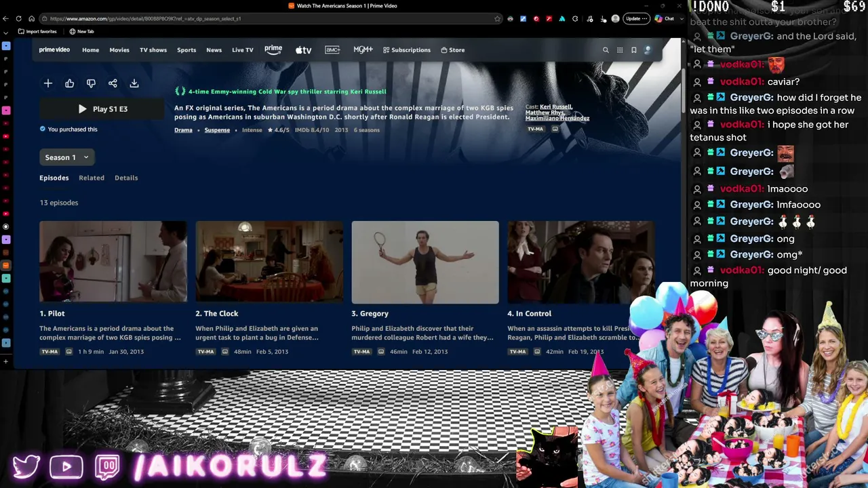Open the MGM+ channel logo
Image resolution: width=868 pixels, height=488 pixels.
(x=363, y=49)
